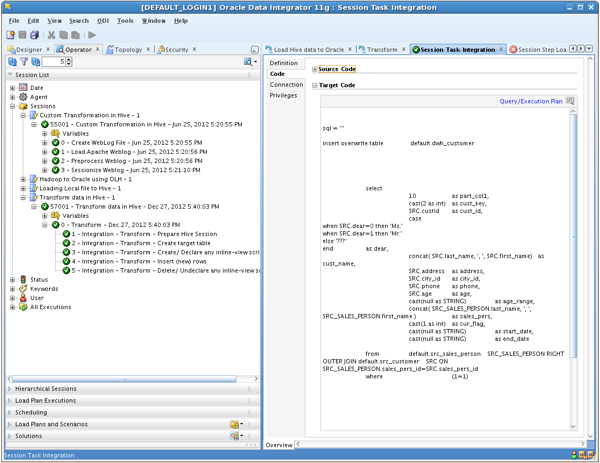Select the Keywords tree item

(x=44, y=289)
